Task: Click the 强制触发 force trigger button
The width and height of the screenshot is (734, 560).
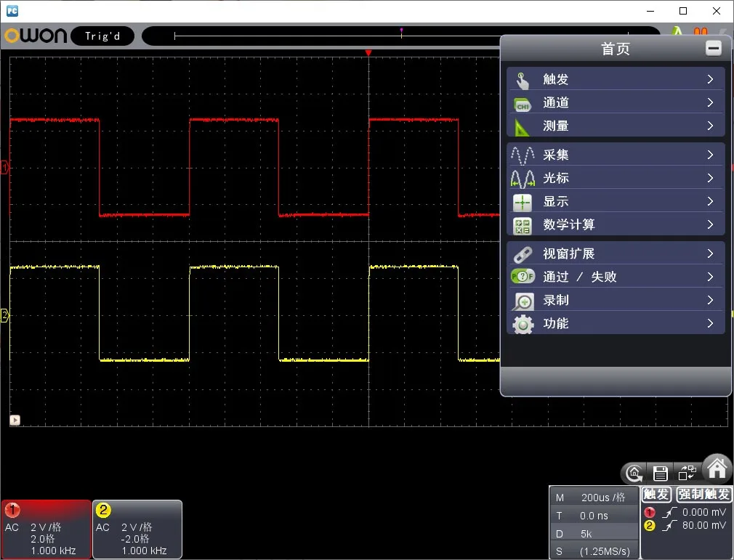Action: (x=703, y=494)
